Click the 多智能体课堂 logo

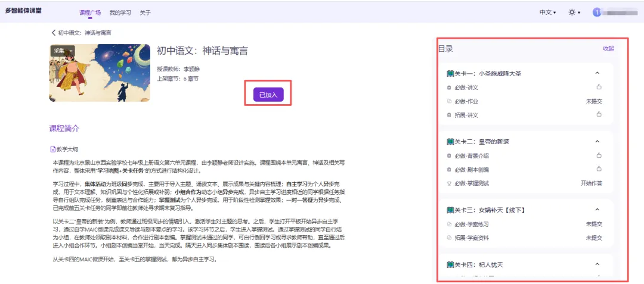coord(23,11)
